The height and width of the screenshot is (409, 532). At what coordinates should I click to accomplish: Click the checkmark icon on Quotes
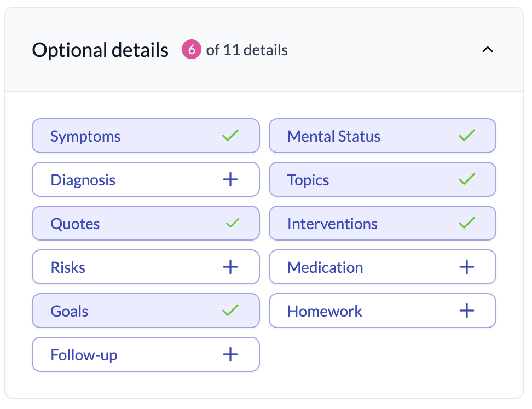pyautogui.click(x=230, y=223)
